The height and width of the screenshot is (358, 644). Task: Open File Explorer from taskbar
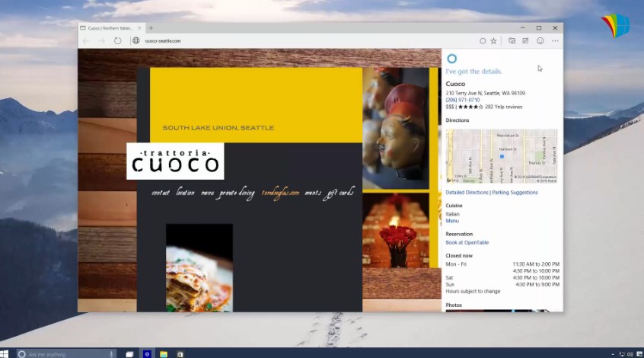(164, 354)
